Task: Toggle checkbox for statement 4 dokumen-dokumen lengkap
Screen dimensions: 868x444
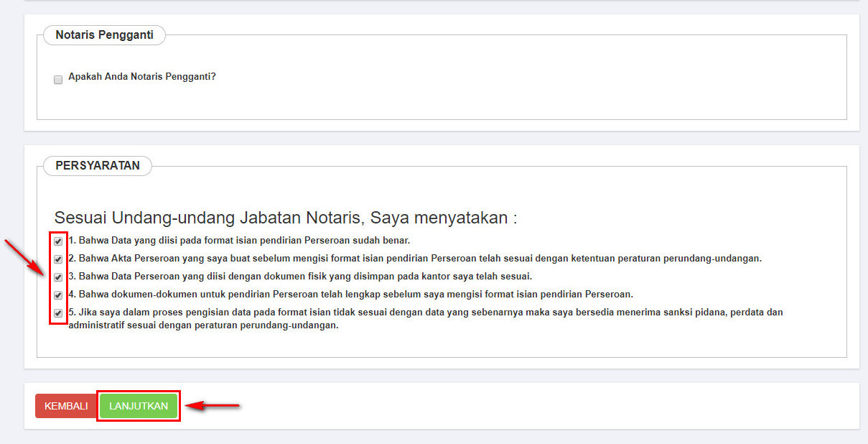Action: pyautogui.click(x=58, y=295)
